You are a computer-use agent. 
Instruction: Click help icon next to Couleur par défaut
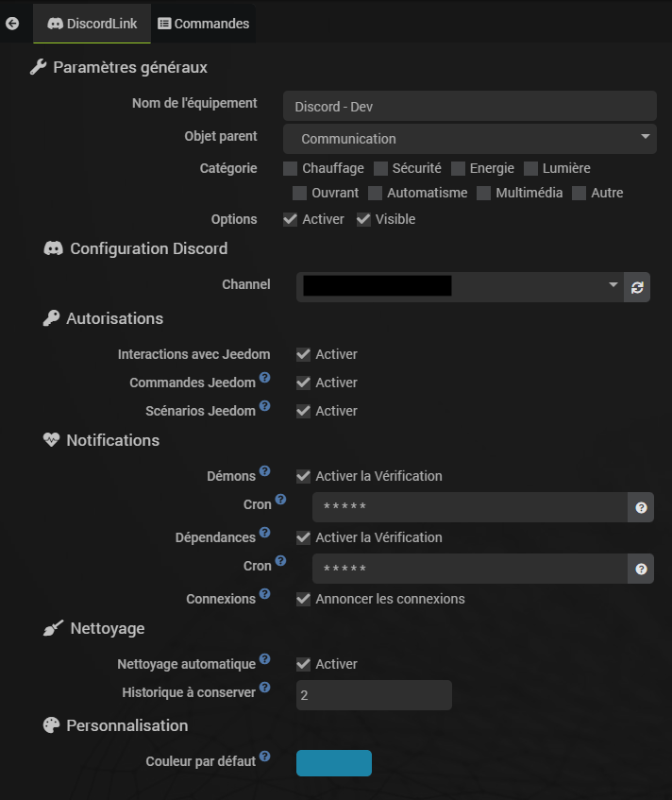click(264, 756)
